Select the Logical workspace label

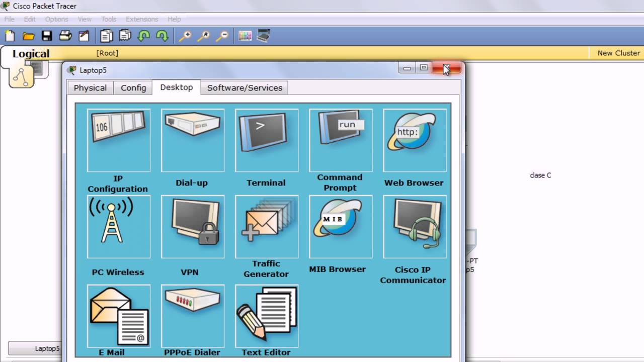click(31, 54)
